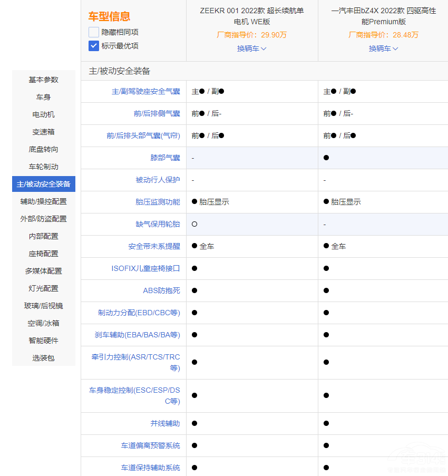The height and width of the screenshot is (476, 448).
Task: Select 多媒体配置 in the sidebar
Action: pyautogui.click(x=44, y=271)
